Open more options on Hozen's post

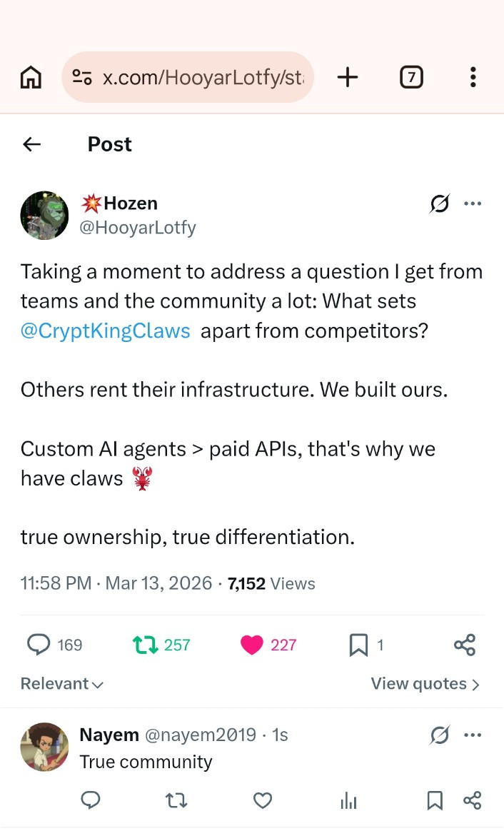[x=473, y=204]
